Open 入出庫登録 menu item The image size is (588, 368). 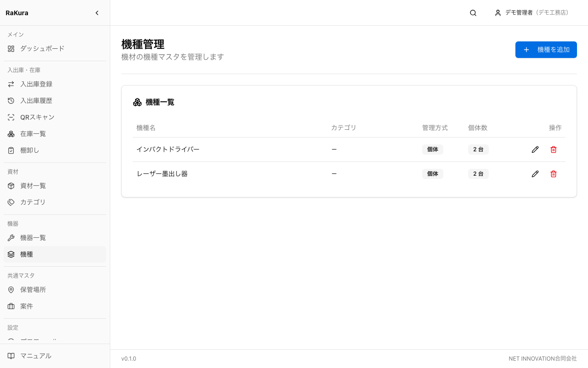55,84
